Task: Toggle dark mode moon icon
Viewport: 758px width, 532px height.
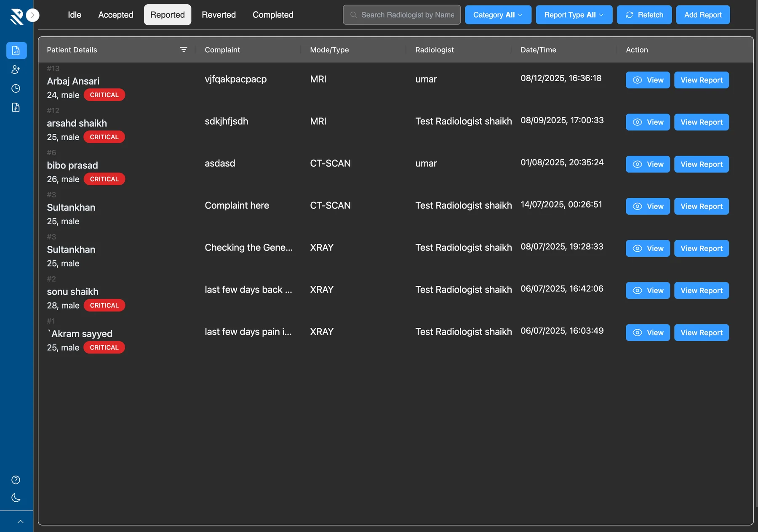Action: tap(16, 498)
